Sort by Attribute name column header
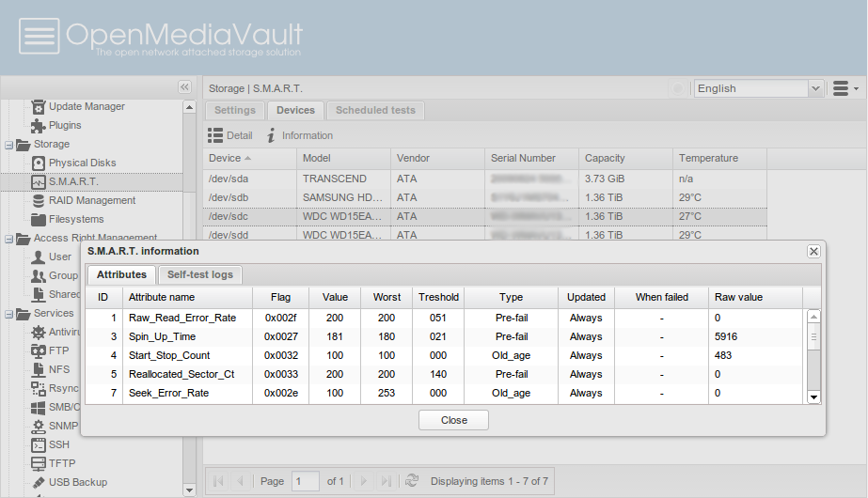 187,297
